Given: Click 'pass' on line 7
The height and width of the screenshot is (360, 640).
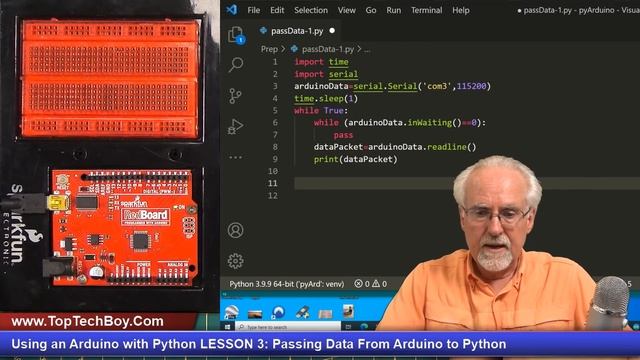Looking at the screenshot, I should pos(343,135).
